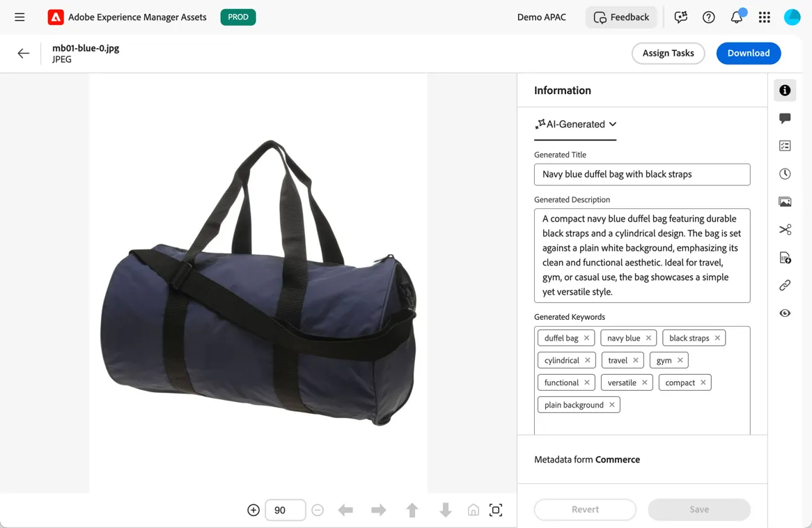Open the Renditions image icon
Screen dimensions: 812x528
coord(785,201)
